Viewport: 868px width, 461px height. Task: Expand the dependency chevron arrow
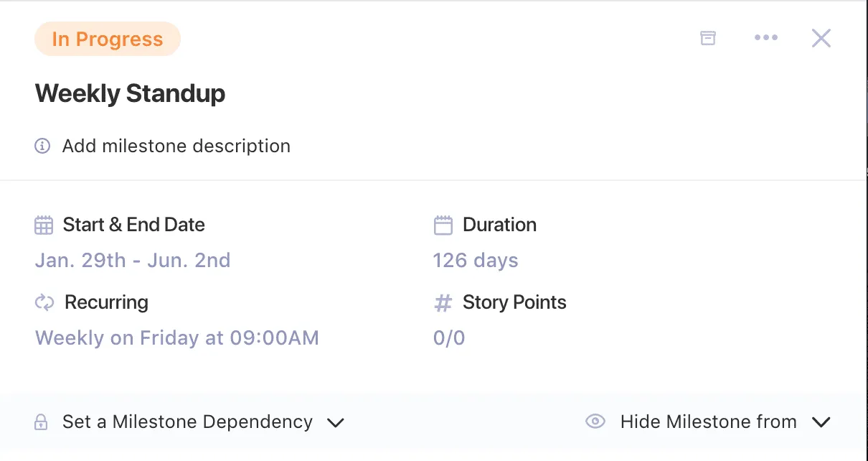336,423
